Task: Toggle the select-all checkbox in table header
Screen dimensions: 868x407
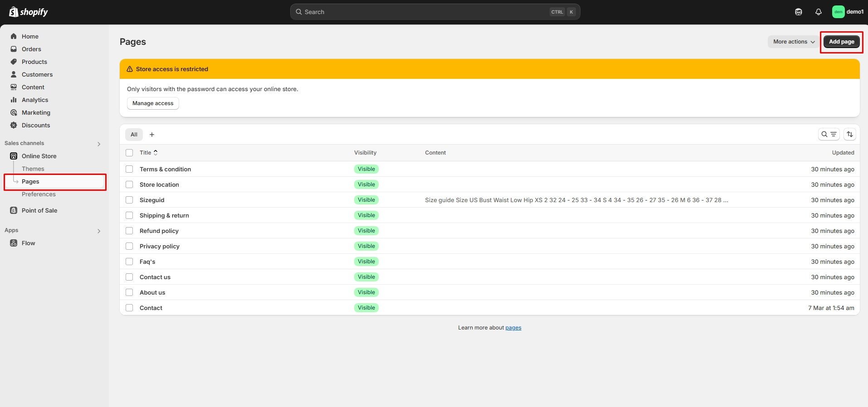Action: (129, 153)
